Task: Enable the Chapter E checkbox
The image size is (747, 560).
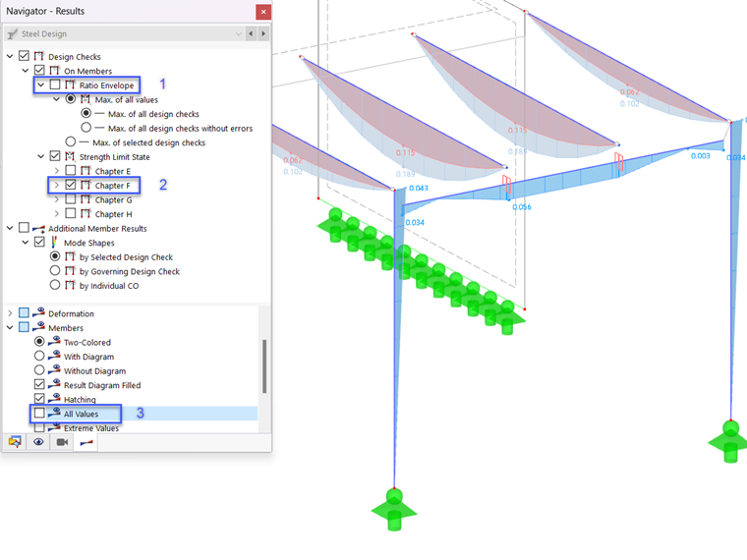Action: click(71, 171)
